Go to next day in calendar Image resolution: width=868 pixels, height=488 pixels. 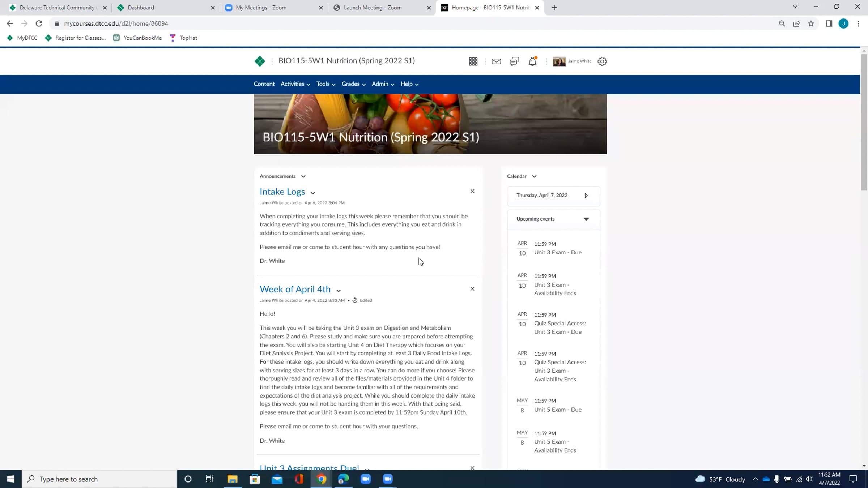click(x=586, y=196)
